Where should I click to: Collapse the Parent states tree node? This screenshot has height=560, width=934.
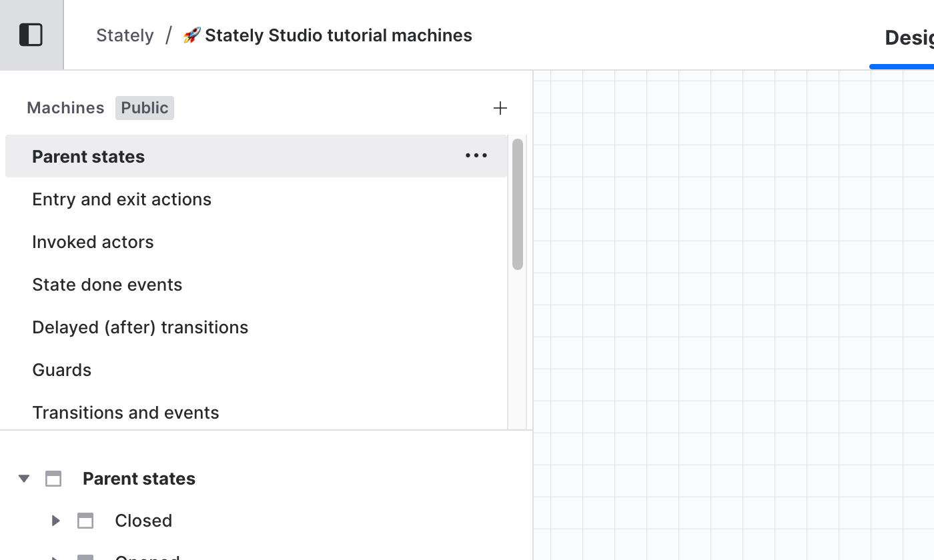pos(24,479)
